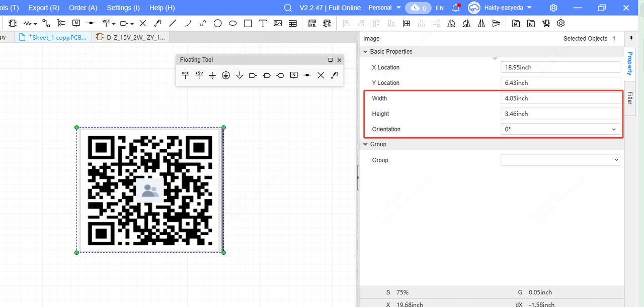Pin the property panel

point(631,38)
